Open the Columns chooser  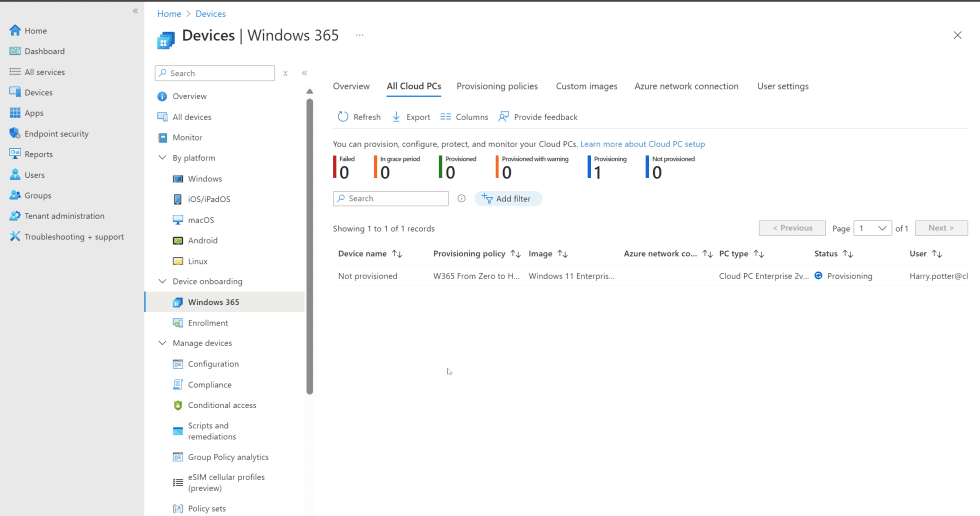[x=464, y=117]
